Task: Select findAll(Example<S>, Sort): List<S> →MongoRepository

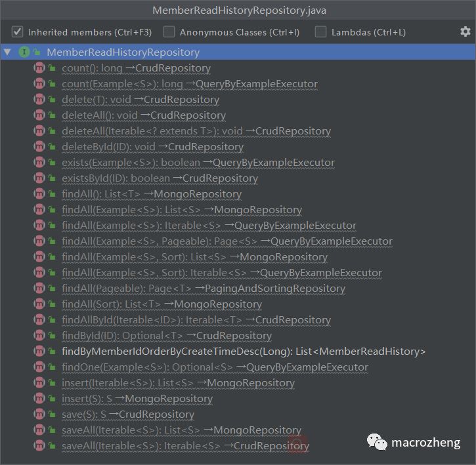Action: coord(194,257)
